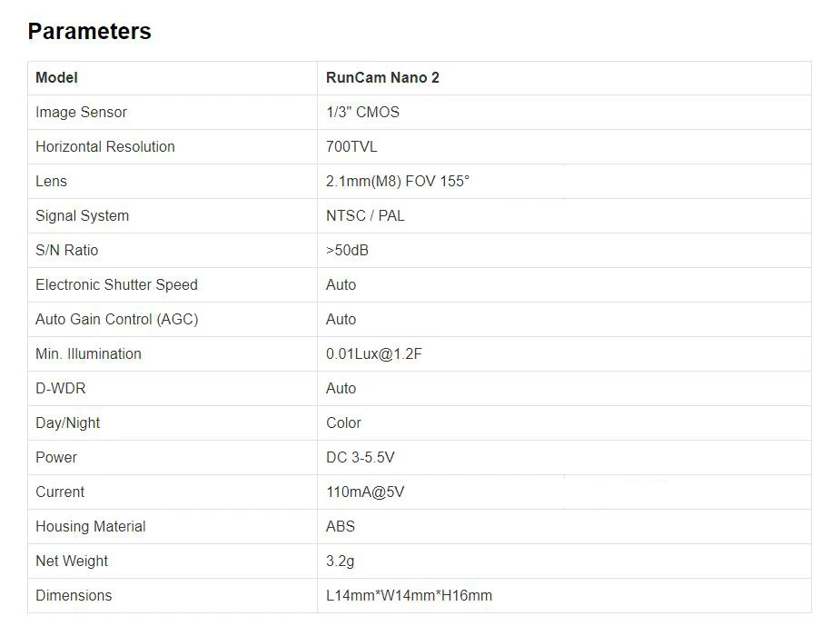
Task: Select the 'Housing Material' label
Action: tap(91, 526)
